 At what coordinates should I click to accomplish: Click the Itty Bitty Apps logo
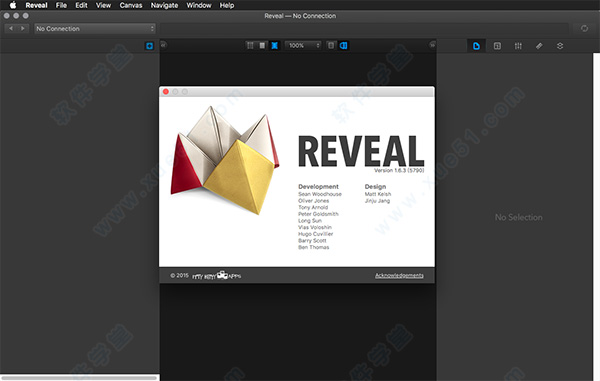point(217,275)
